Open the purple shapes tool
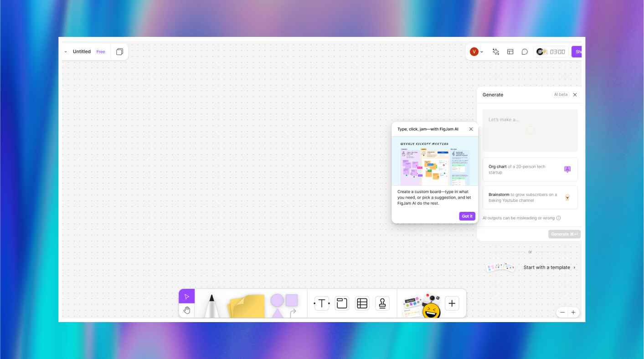Screen dimensions: 644x359 (284, 305)
